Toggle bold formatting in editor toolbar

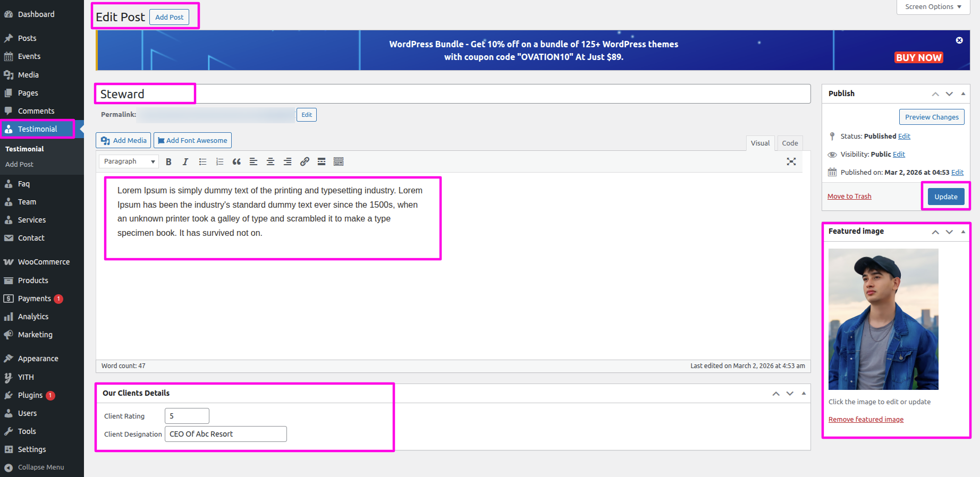pyautogui.click(x=168, y=162)
